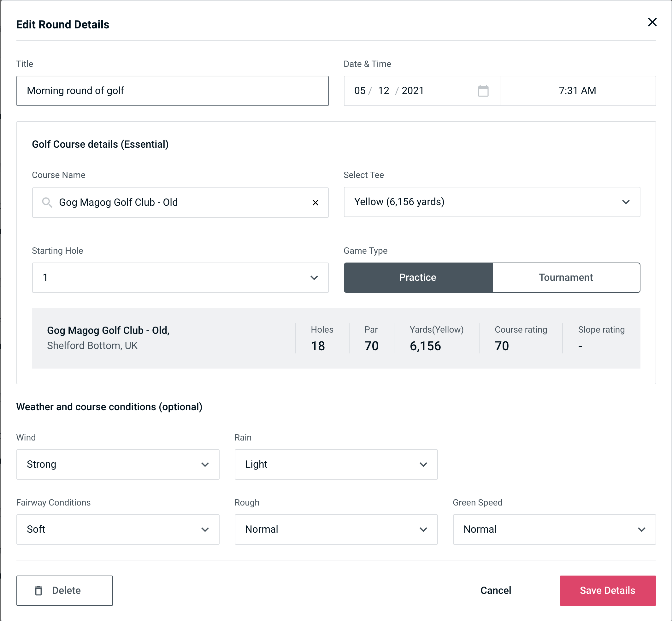This screenshot has height=621, width=672.
Task: Select Normal option in Green Speed
Action: point(554,529)
